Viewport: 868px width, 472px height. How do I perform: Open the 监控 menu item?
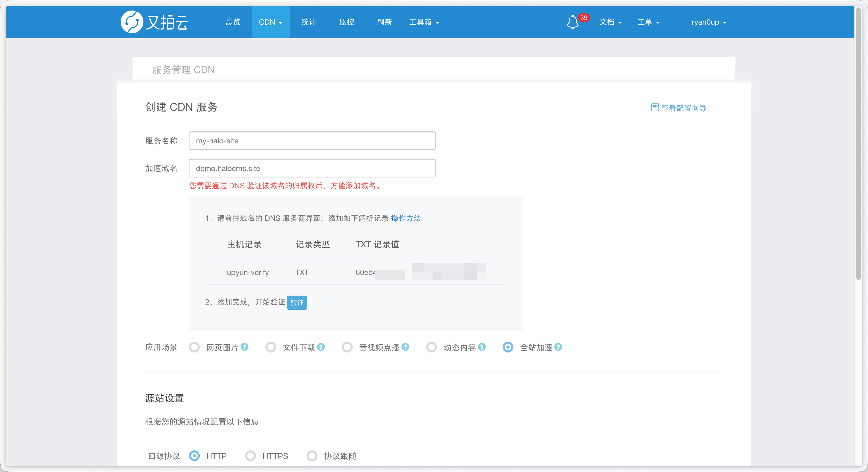click(346, 22)
